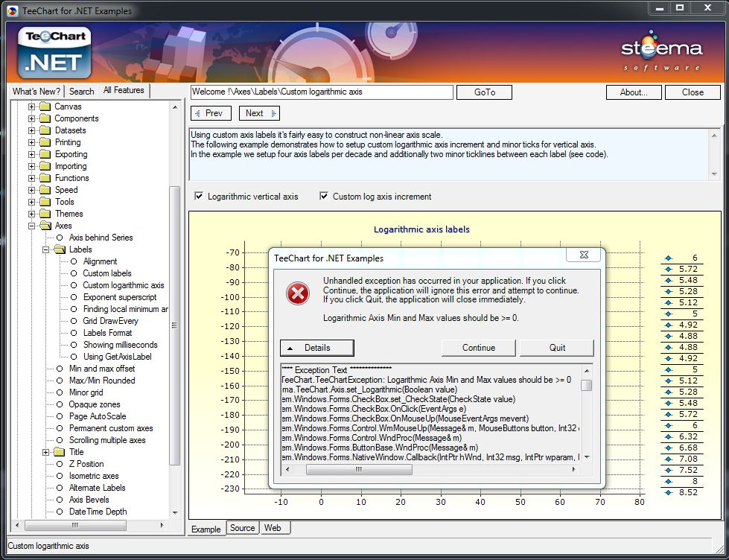
Task: Select Exponent superscript tree item
Action: [x=119, y=297]
